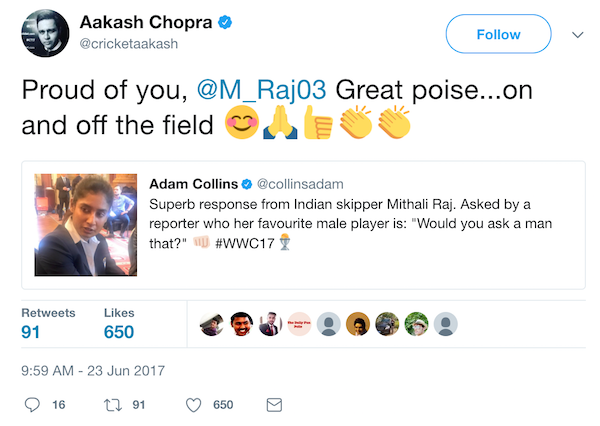This screenshot has height=426, width=600.
Task: Click the reply speech bubble icon
Action: point(31,405)
